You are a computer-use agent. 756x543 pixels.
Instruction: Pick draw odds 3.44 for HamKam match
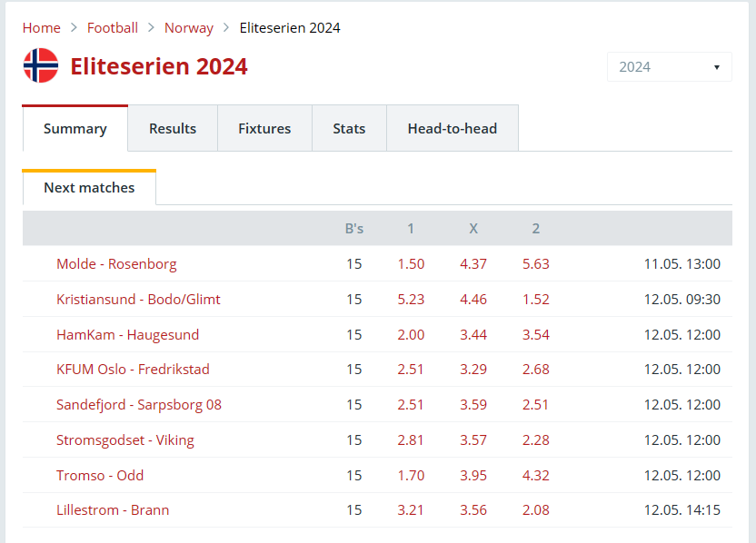click(x=473, y=334)
